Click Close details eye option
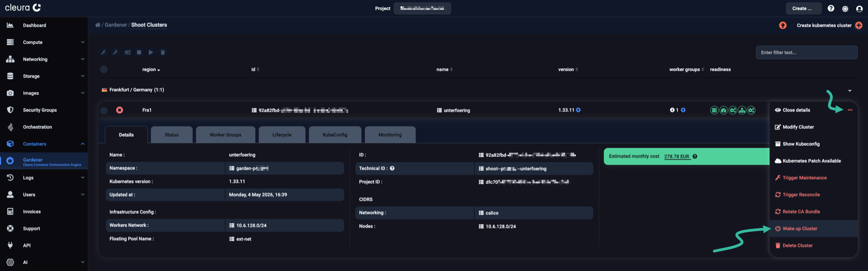Viewport: 868px width, 271px height. coord(793,110)
